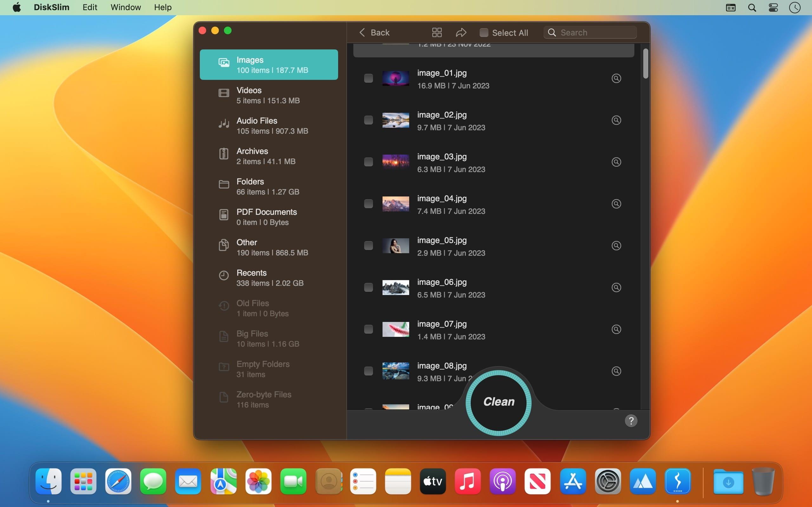Viewport: 812px width, 507px height.
Task: Launch the DiskSlim icon in the Dock
Action: pyautogui.click(x=677, y=482)
